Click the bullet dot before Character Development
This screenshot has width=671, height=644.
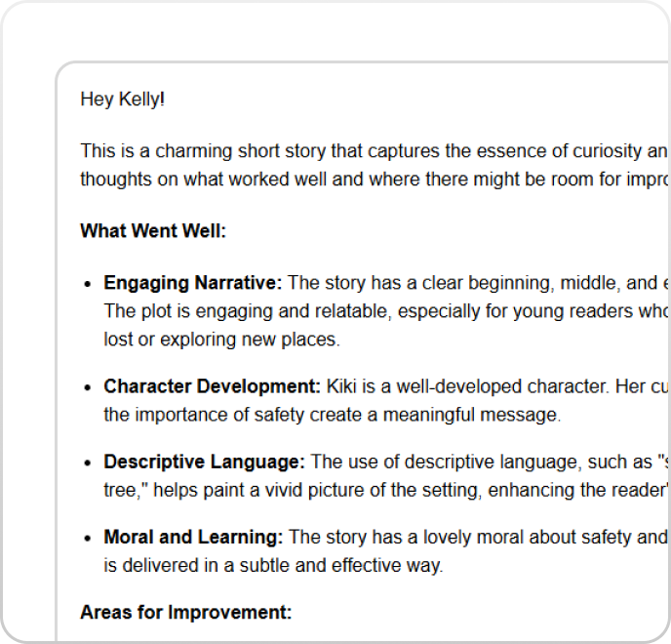(x=88, y=387)
